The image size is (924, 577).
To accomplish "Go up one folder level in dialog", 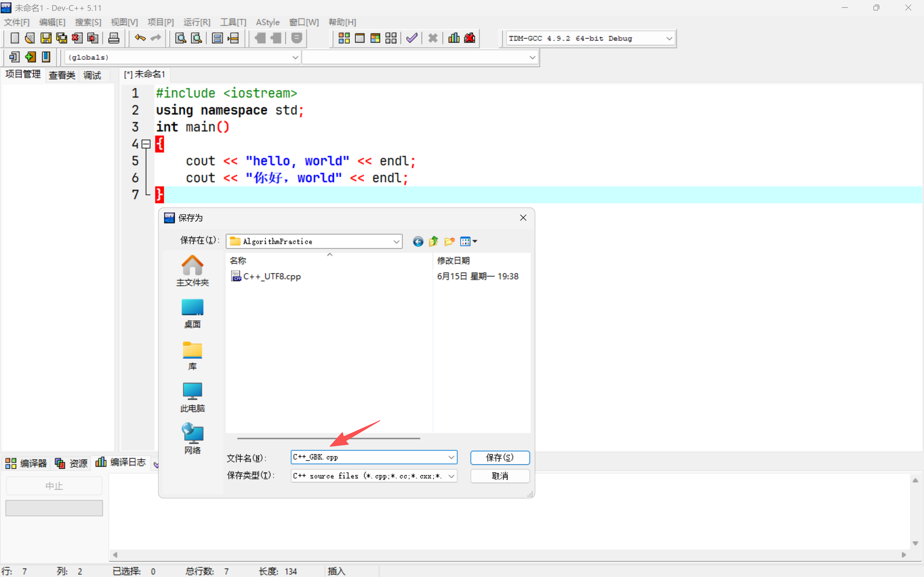I will click(434, 242).
